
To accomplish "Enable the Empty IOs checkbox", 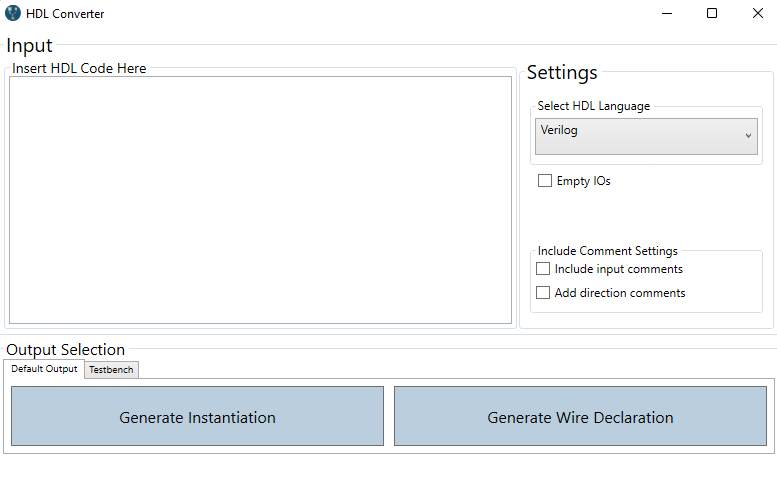I will (x=545, y=180).
